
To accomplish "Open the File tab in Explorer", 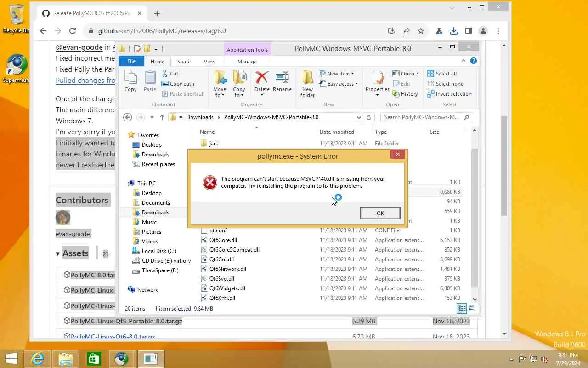I will tap(131, 61).
